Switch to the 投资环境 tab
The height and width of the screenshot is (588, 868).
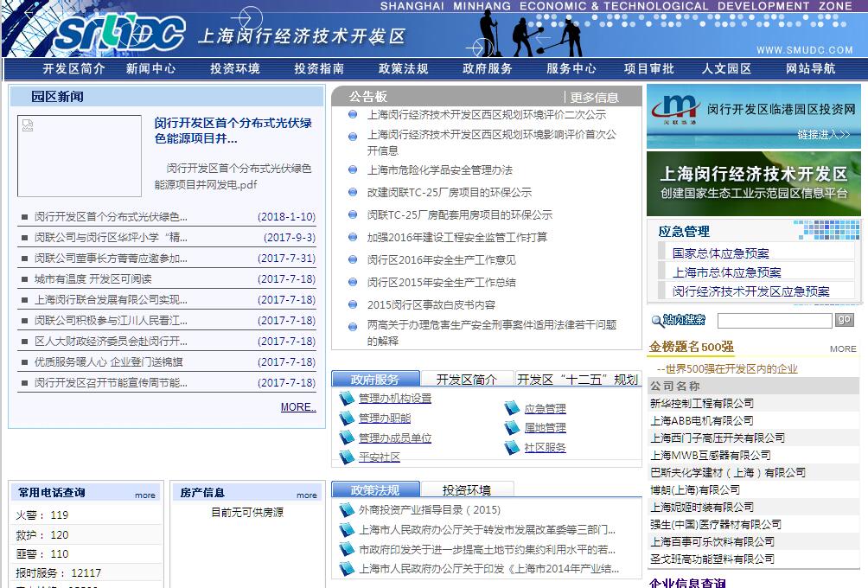(x=466, y=489)
